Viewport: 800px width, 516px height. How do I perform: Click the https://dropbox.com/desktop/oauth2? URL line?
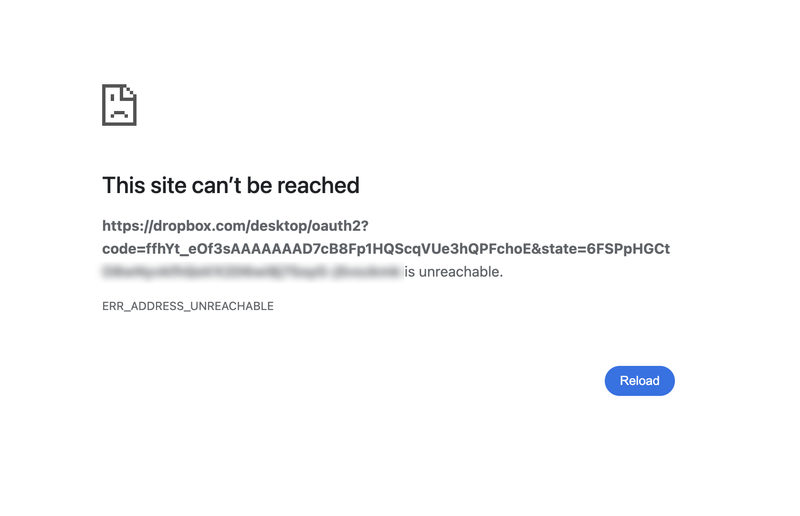tap(236, 226)
